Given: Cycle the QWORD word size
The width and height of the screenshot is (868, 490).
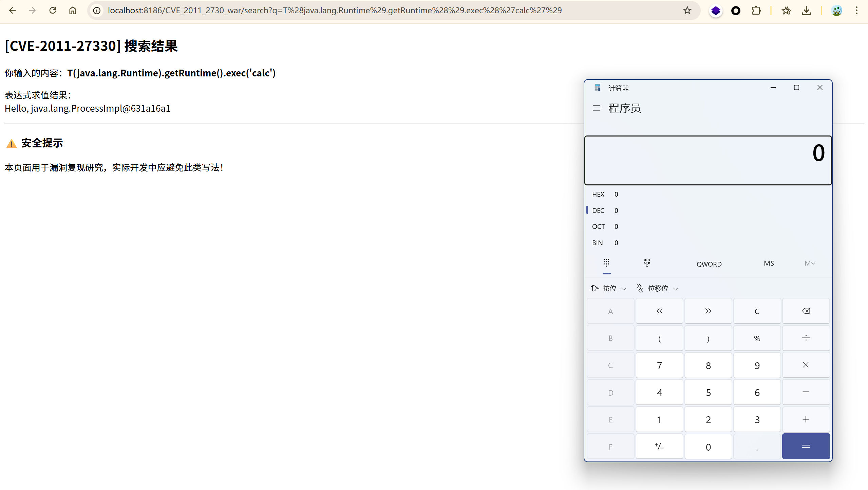Looking at the screenshot, I should coord(709,264).
